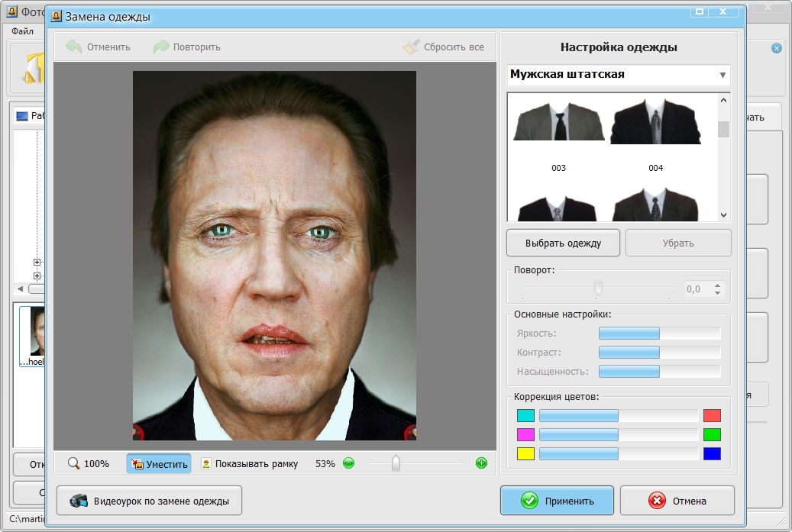Click the green checkmark Apply icon

(529, 501)
